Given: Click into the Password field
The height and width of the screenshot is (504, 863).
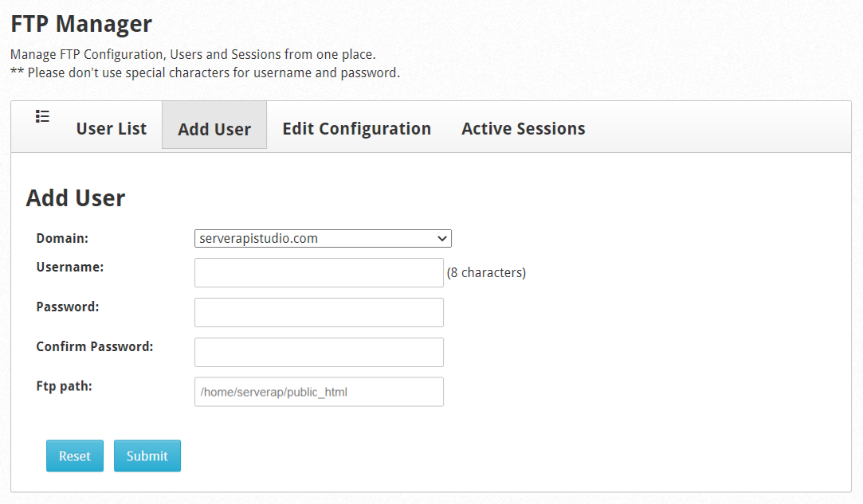Looking at the screenshot, I should pyautogui.click(x=319, y=313).
